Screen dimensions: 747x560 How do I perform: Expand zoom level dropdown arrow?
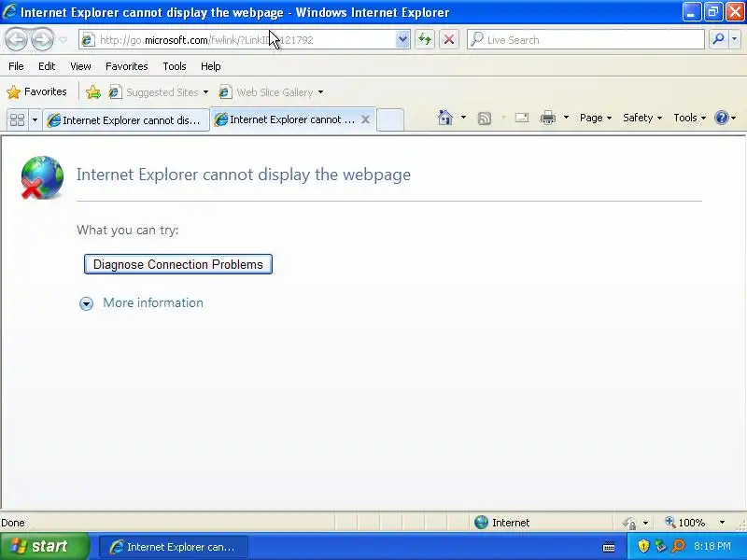click(x=722, y=523)
